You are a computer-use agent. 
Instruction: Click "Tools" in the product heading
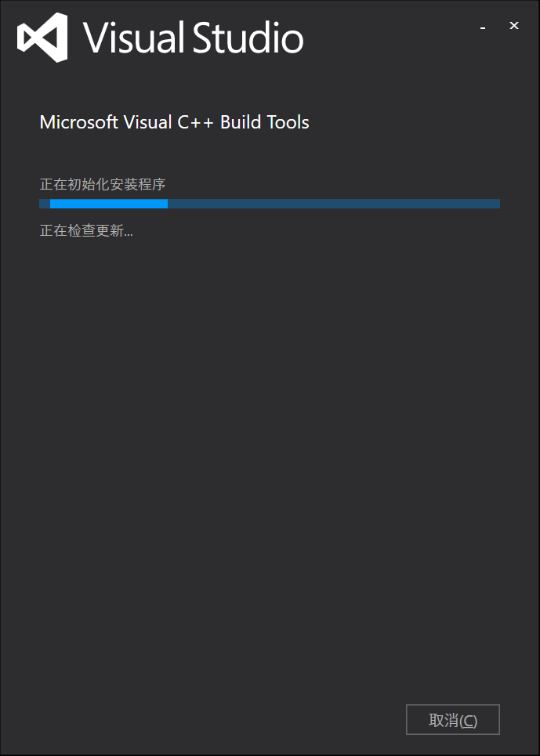coord(288,122)
